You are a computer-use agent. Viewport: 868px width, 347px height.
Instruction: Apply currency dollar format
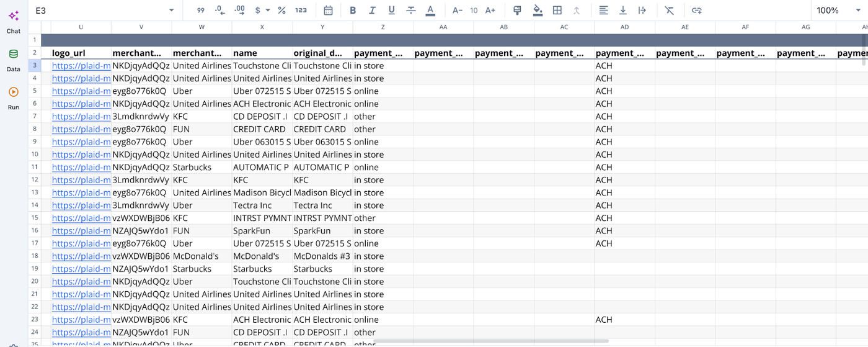[x=258, y=10]
